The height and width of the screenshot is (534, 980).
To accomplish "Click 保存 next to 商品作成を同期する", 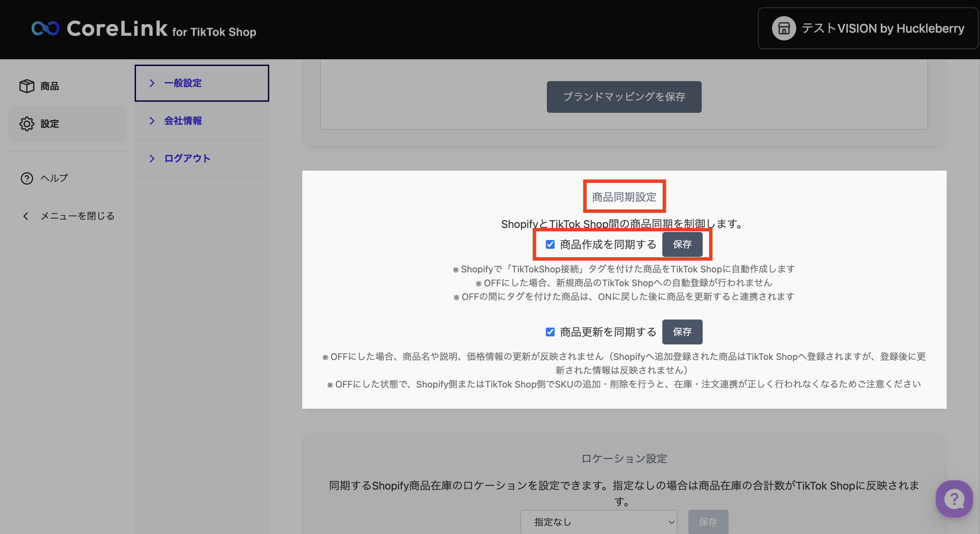I will pos(682,244).
